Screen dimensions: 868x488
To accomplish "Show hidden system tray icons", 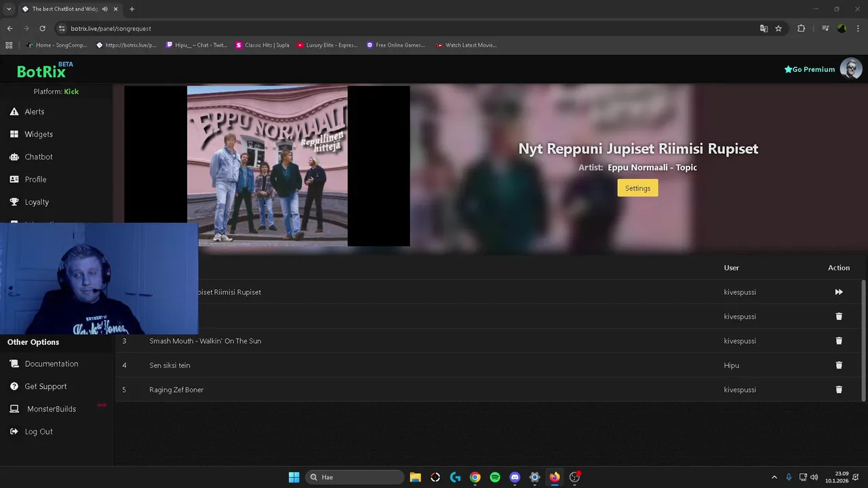I will pyautogui.click(x=774, y=477).
